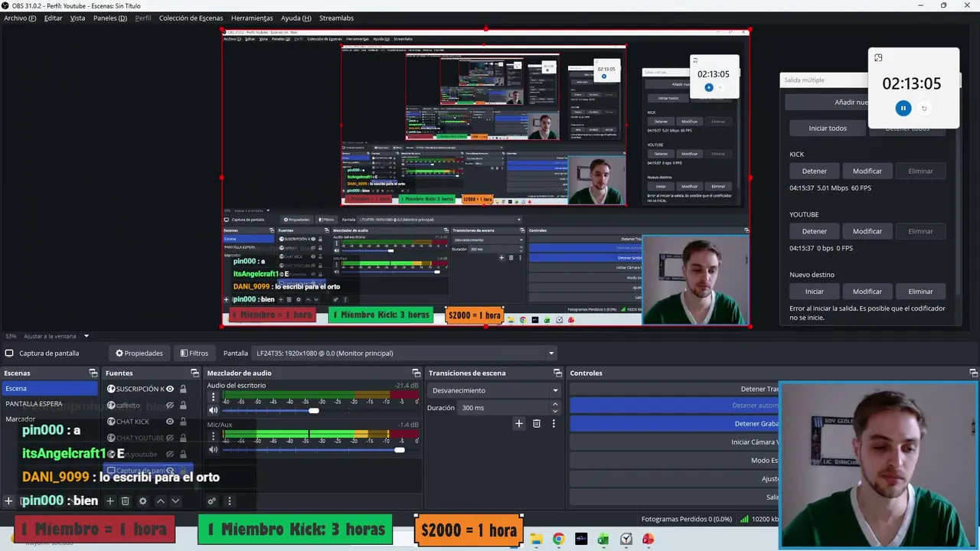The width and height of the screenshot is (980, 551).
Task: Open the Herramientas menu
Action: pyautogui.click(x=252, y=18)
